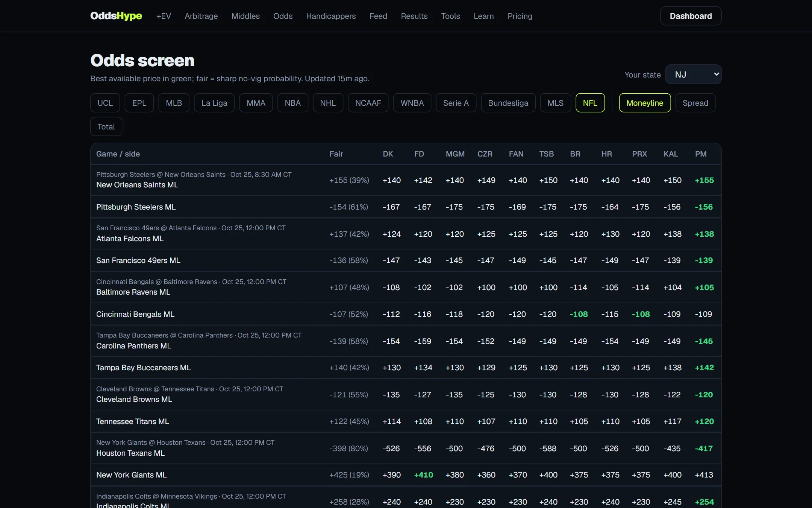Open the Tools nav link
The height and width of the screenshot is (508, 812).
click(450, 16)
